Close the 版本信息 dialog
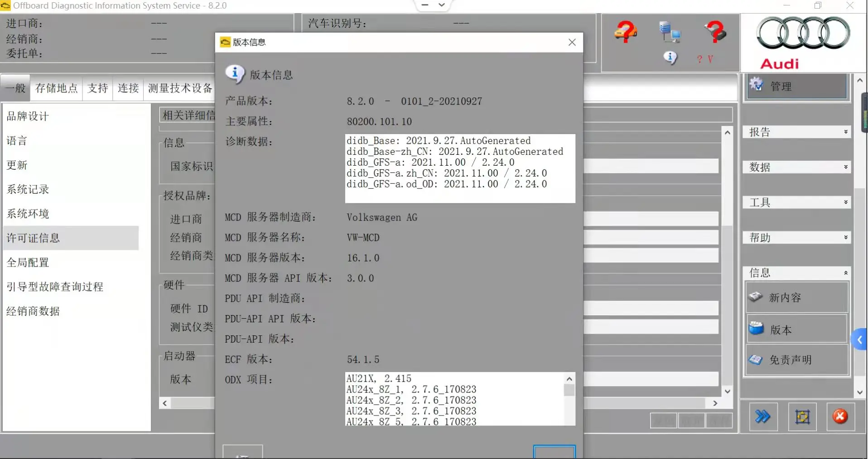Viewport: 868px width, 459px height. [572, 42]
